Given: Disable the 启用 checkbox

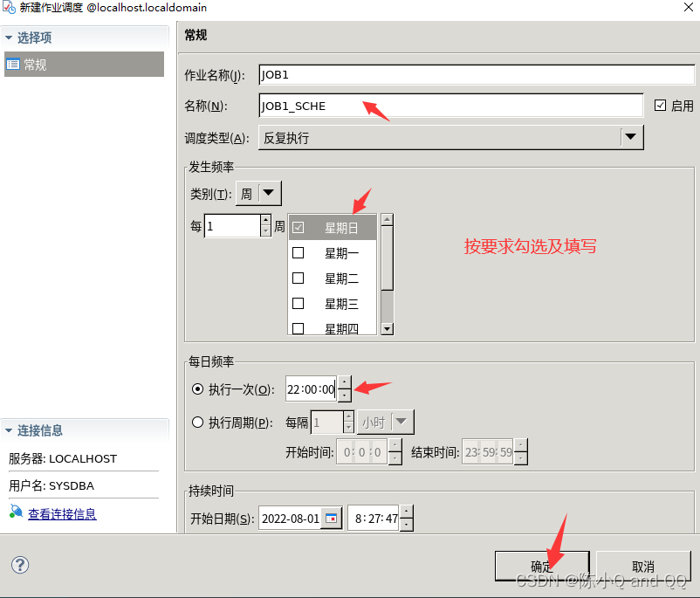Looking at the screenshot, I should [x=661, y=105].
